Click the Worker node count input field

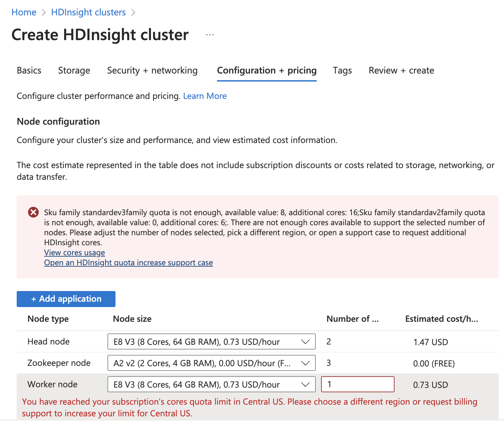357,384
